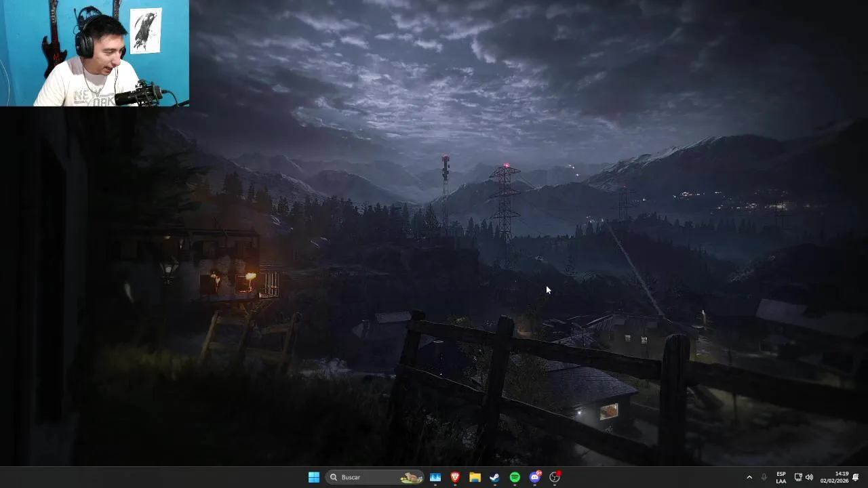This screenshot has height=488, width=868.
Task: Click the microphone tray icon
Action: 764,477
